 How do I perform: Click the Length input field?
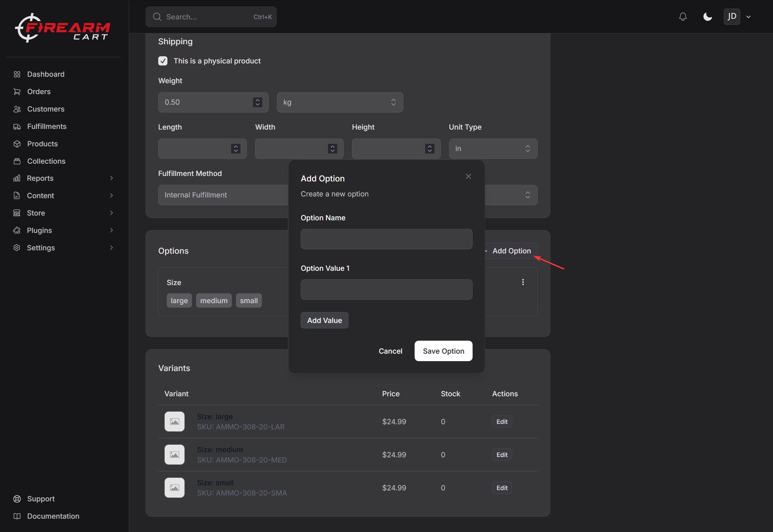tap(202, 149)
